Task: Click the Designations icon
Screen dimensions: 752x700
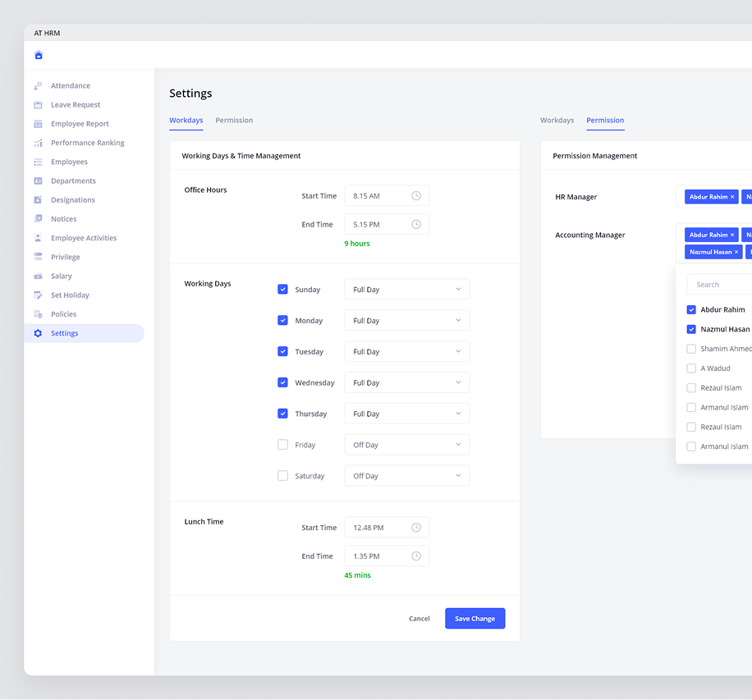Action: (x=38, y=200)
